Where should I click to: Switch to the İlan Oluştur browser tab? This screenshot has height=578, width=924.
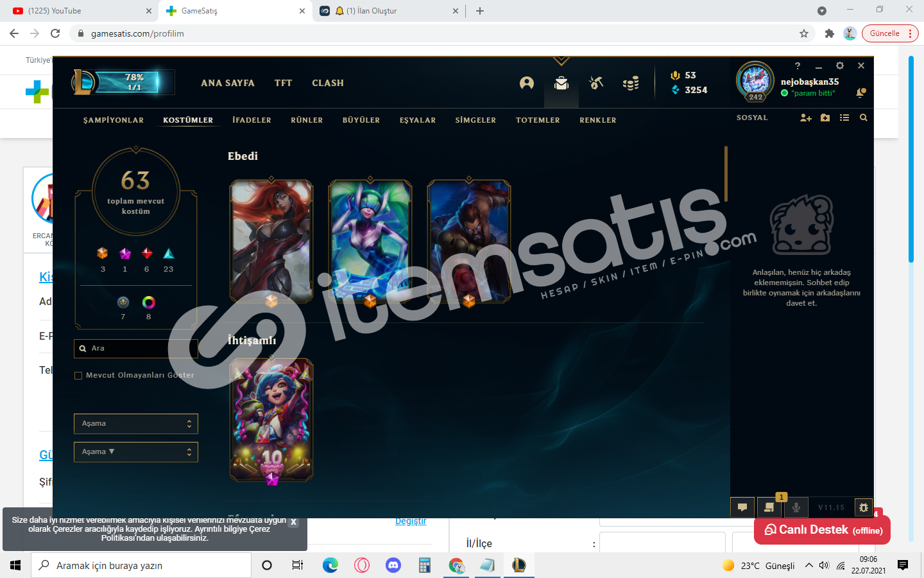pos(389,11)
